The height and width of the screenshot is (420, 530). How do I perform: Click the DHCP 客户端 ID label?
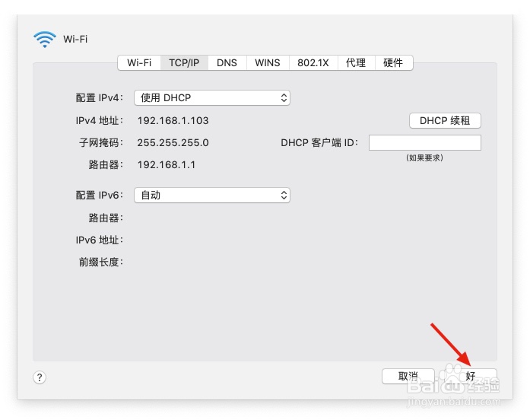pyautogui.click(x=319, y=143)
